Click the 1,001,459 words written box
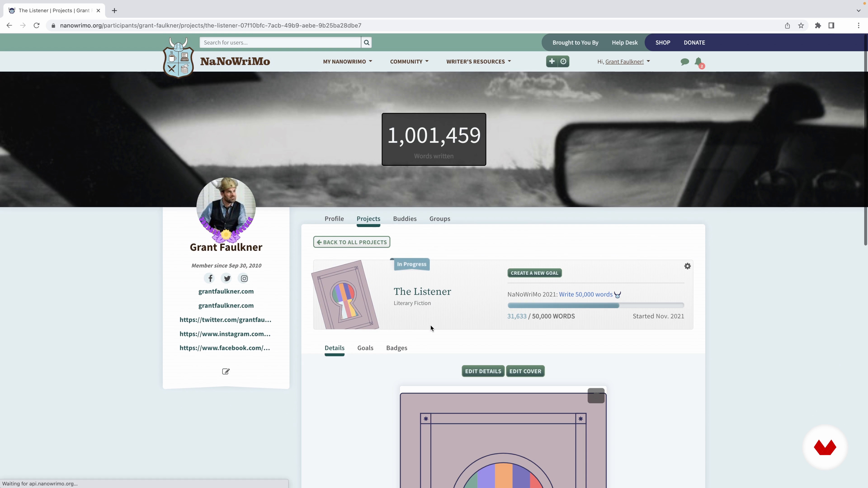 click(x=434, y=139)
